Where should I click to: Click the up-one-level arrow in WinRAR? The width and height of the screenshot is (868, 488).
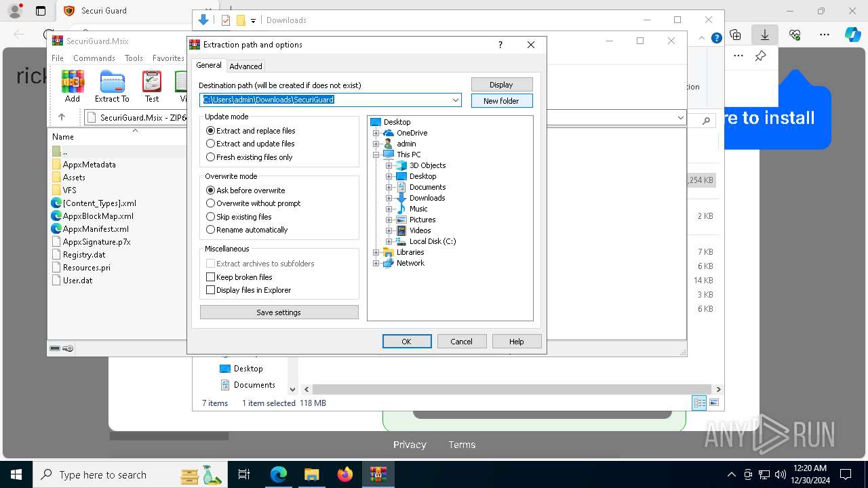62,117
